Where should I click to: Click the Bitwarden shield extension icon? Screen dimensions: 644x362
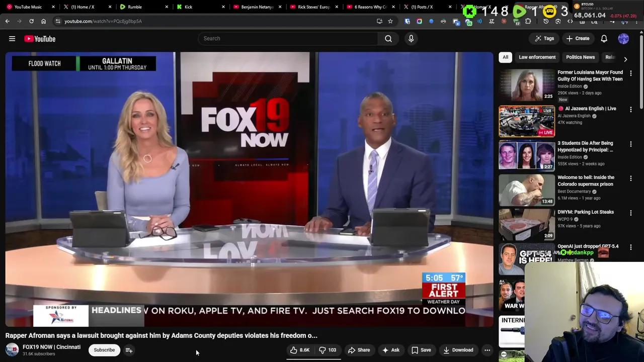(407, 21)
